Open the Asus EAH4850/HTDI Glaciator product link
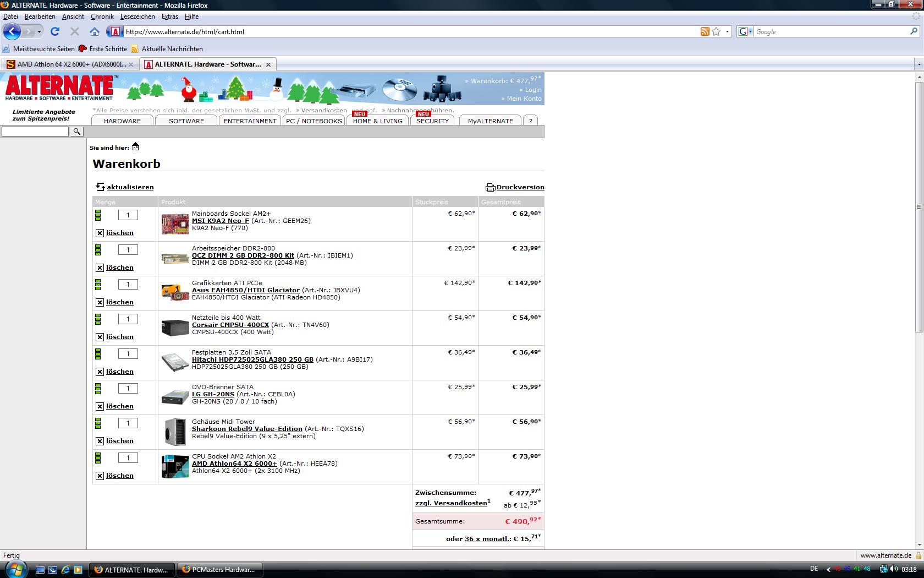The width and height of the screenshot is (924, 578). (x=245, y=290)
